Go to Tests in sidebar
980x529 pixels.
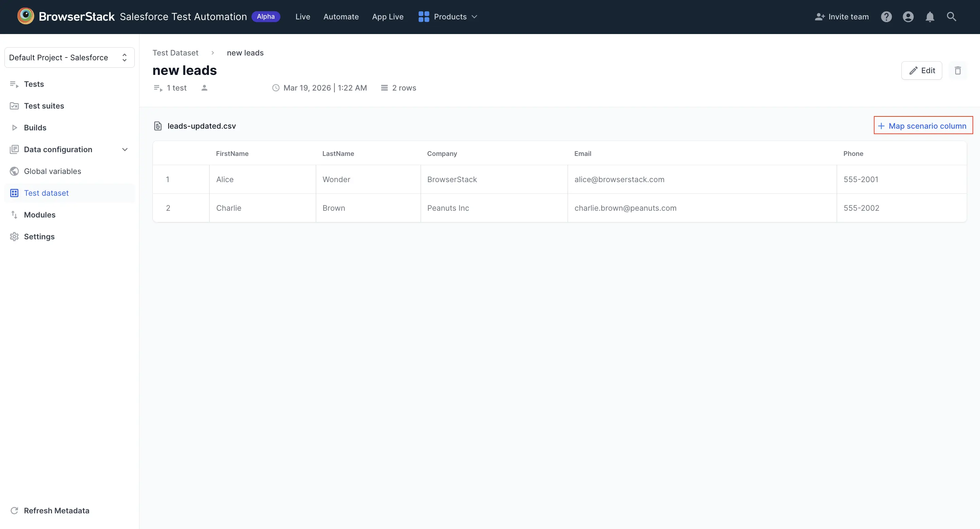click(33, 84)
